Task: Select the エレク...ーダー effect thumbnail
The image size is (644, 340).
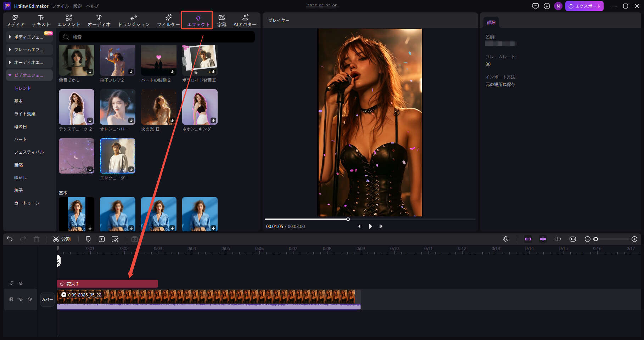Action: pyautogui.click(x=118, y=156)
